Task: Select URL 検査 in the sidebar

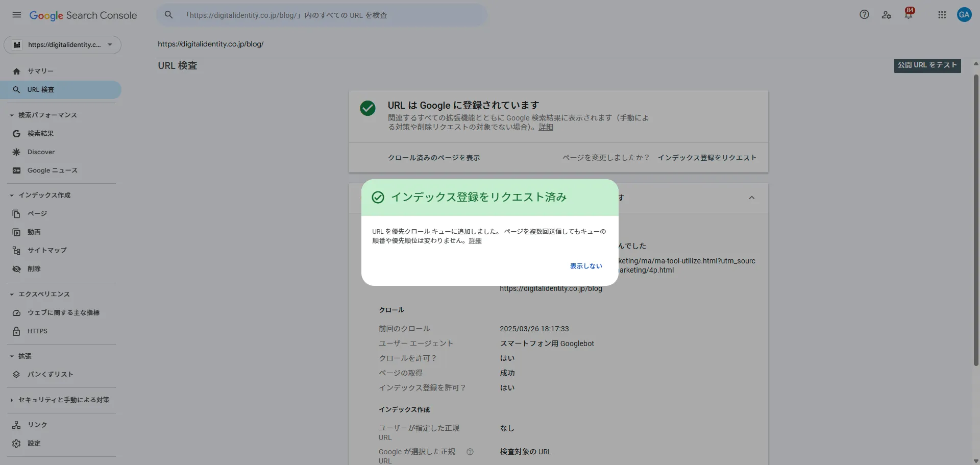Action: click(61, 90)
